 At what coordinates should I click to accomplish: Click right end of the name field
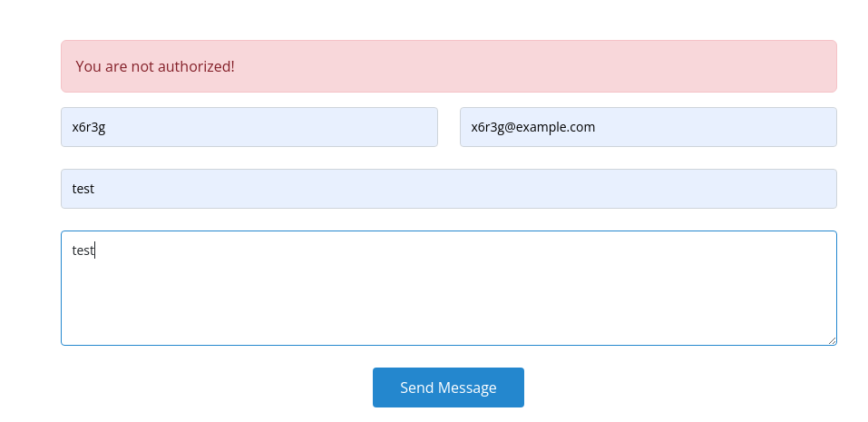(419, 127)
